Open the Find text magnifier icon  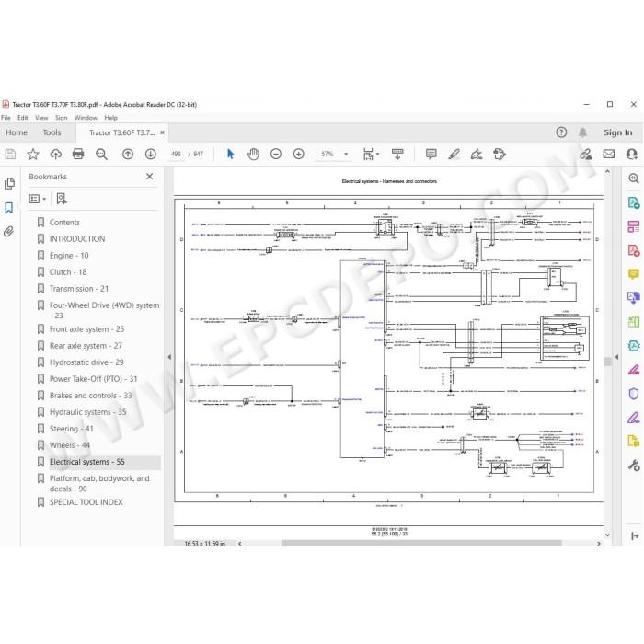click(x=101, y=154)
